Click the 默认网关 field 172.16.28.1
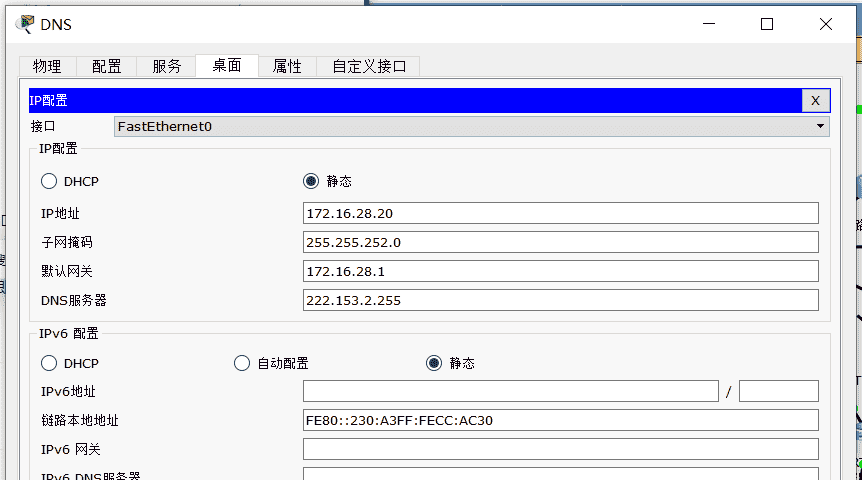 click(x=561, y=271)
